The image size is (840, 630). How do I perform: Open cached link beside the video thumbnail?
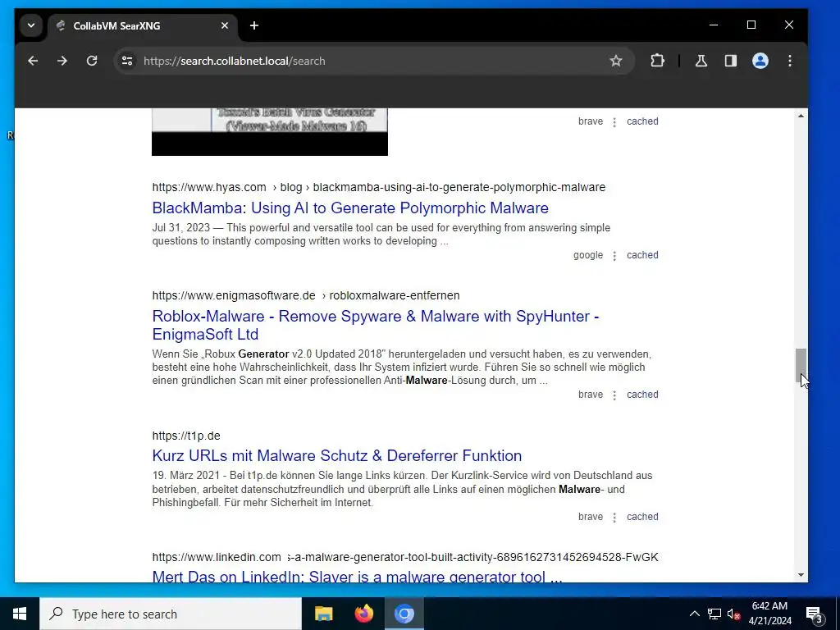(642, 121)
